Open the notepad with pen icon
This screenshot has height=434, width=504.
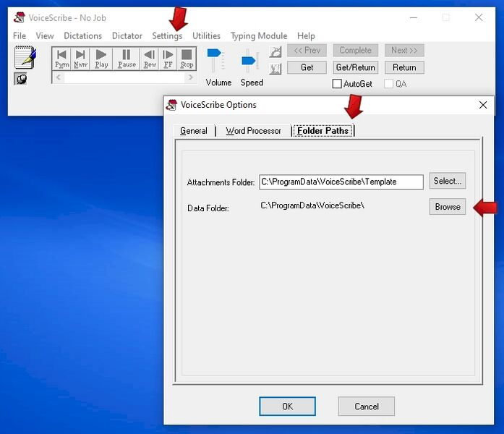(x=25, y=57)
